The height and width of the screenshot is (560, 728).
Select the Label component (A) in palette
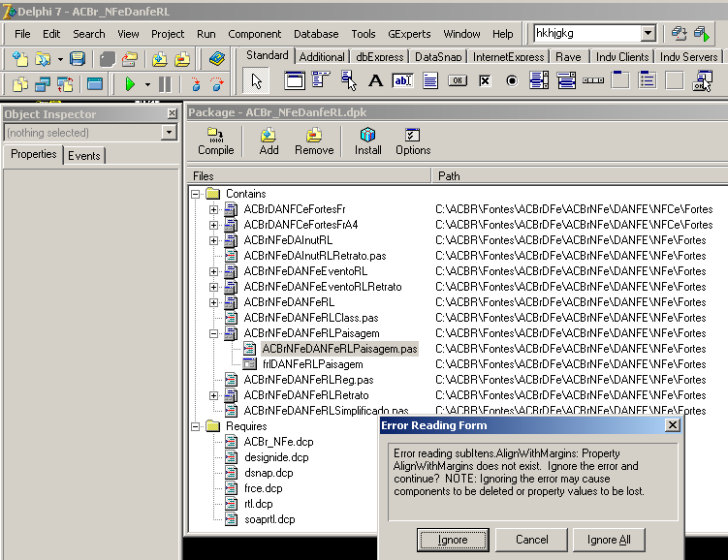(x=375, y=80)
